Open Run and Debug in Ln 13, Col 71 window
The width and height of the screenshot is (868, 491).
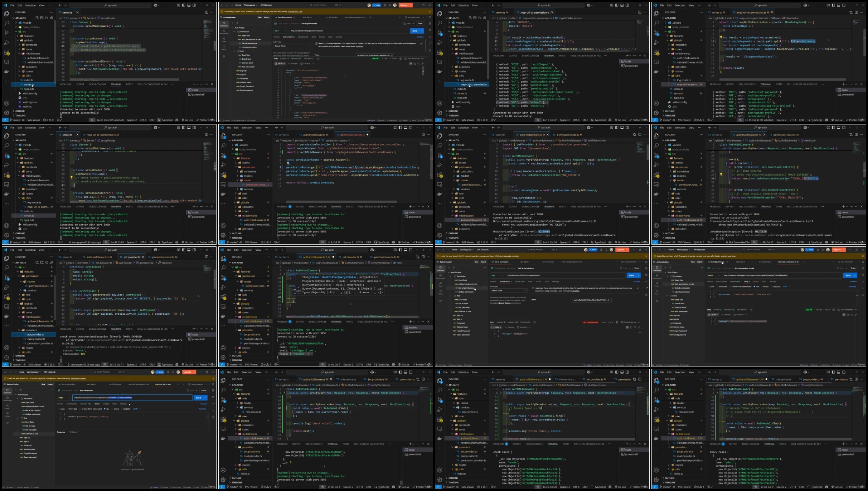coord(6,287)
